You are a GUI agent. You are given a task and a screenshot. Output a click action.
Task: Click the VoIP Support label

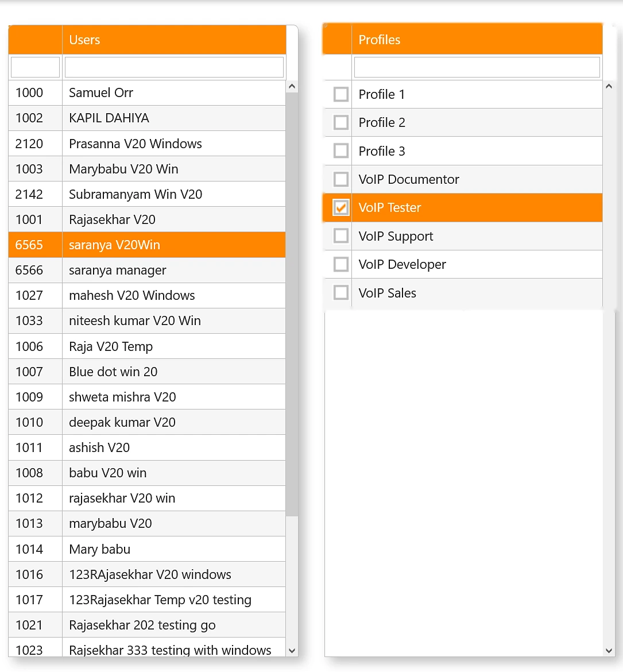pyautogui.click(x=396, y=236)
